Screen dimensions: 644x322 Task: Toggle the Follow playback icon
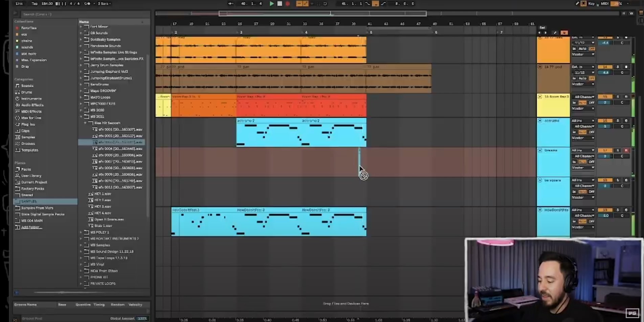[230, 4]
